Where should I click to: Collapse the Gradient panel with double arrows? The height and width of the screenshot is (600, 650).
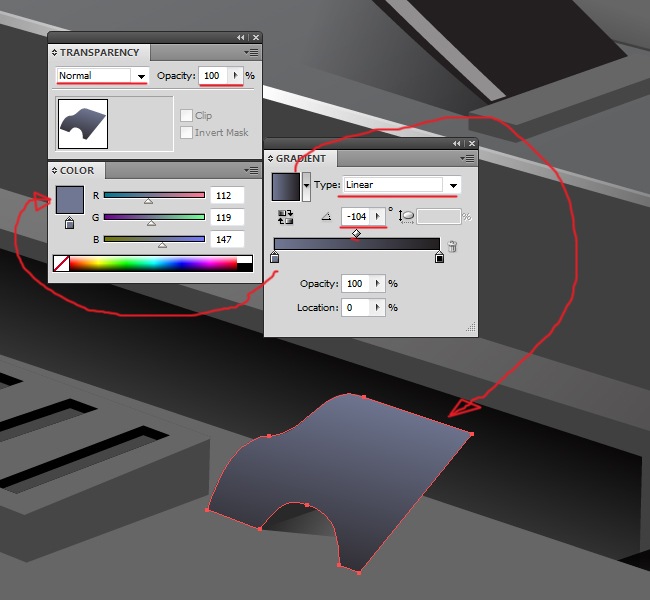click(x=456, y=143)
